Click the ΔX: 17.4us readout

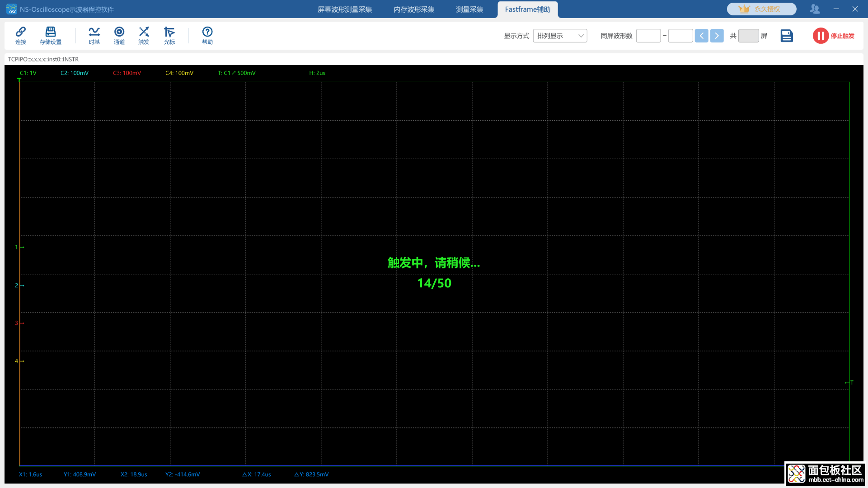point(257,474)
